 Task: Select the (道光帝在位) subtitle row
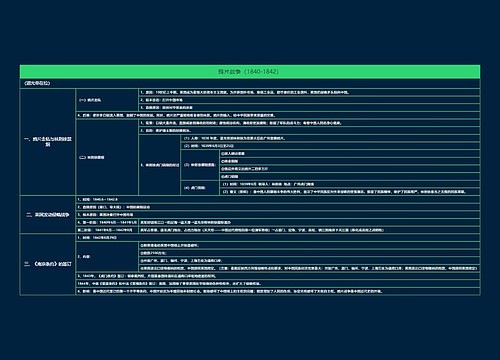pyautogui.click(x=250, y=83)
